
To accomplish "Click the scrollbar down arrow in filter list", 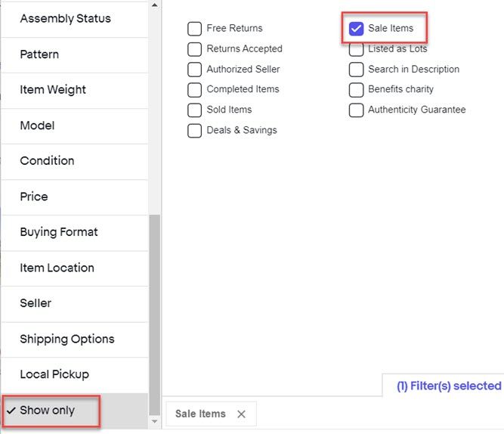I will click(155, 421).
